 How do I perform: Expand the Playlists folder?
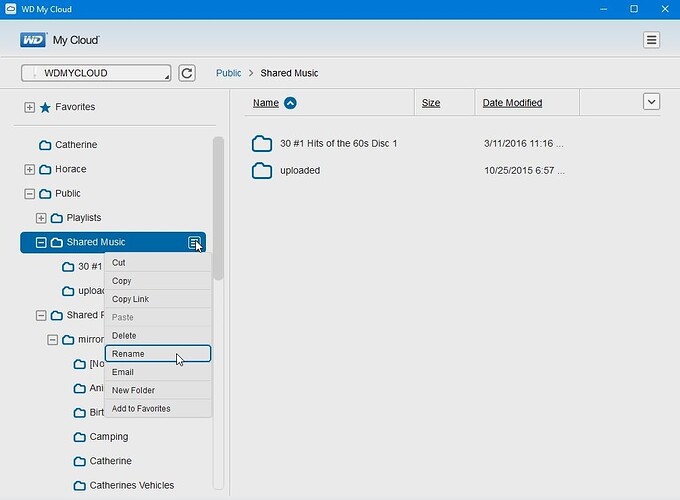point(41,218)
